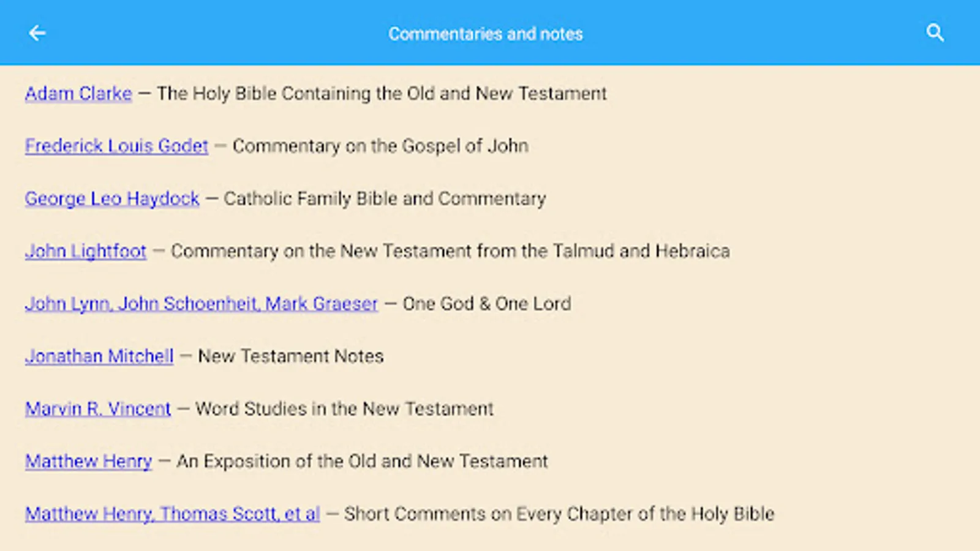This screenshot has height=551, width=980.
Task: Open the Frederick Louis Godet link
Action: tap(116, 146)
